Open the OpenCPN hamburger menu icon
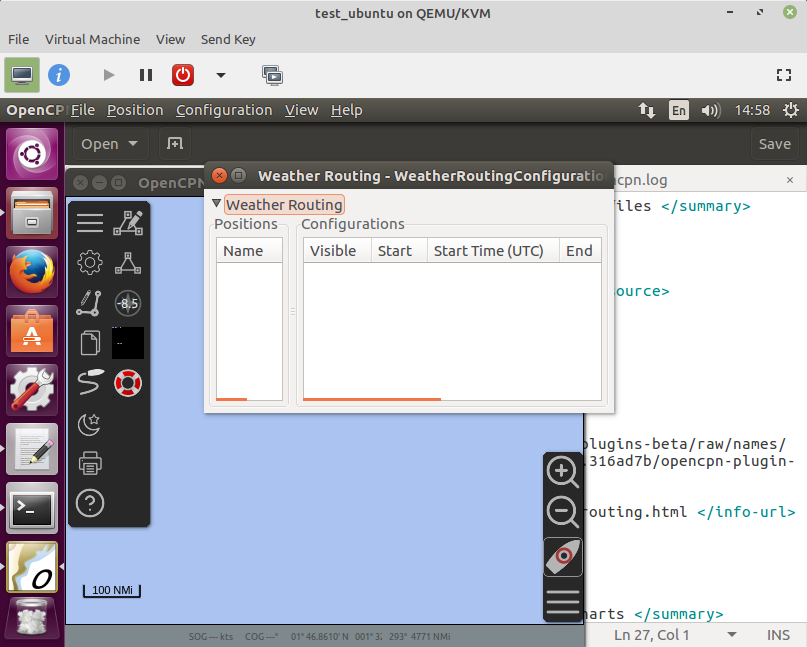807x647 pixels. point(90,222)
